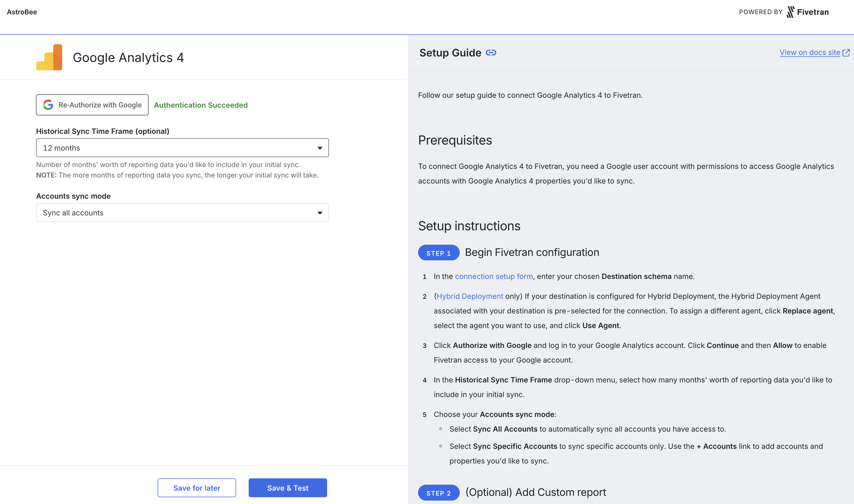The height and width of the screenshot is (504, 854).
Task: Open the Hybrid Deployment link
Action: pyautogui.click(x=470, y=296)
